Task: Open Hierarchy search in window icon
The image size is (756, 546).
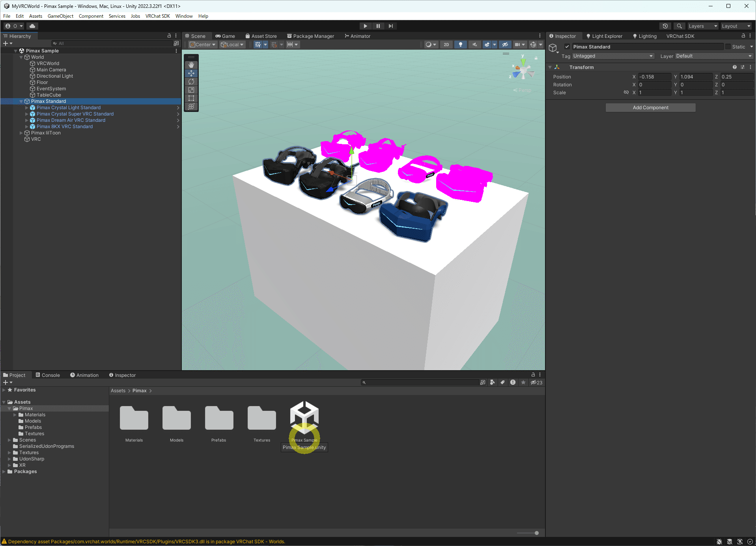Action: point(176,43)
